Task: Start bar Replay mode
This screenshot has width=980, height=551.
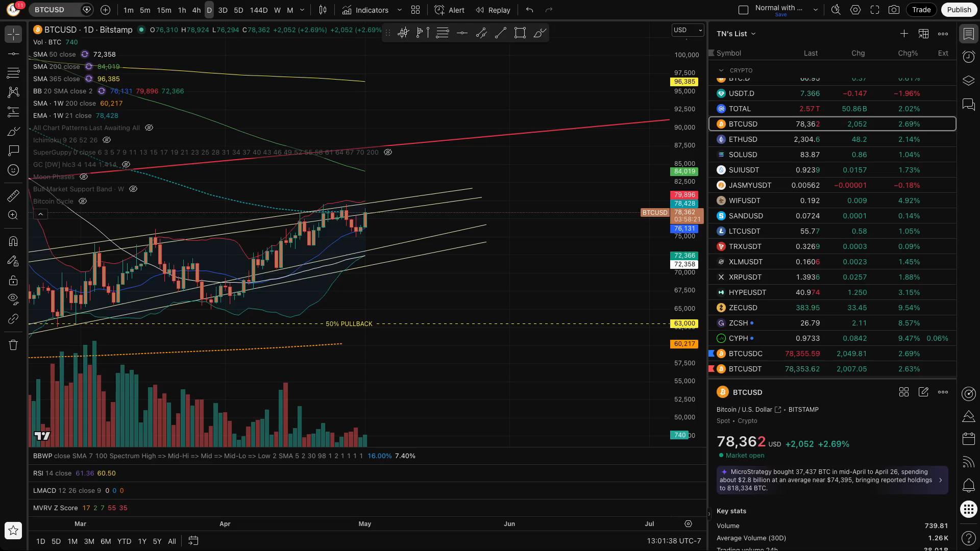Action: click(x=493, y=10)
